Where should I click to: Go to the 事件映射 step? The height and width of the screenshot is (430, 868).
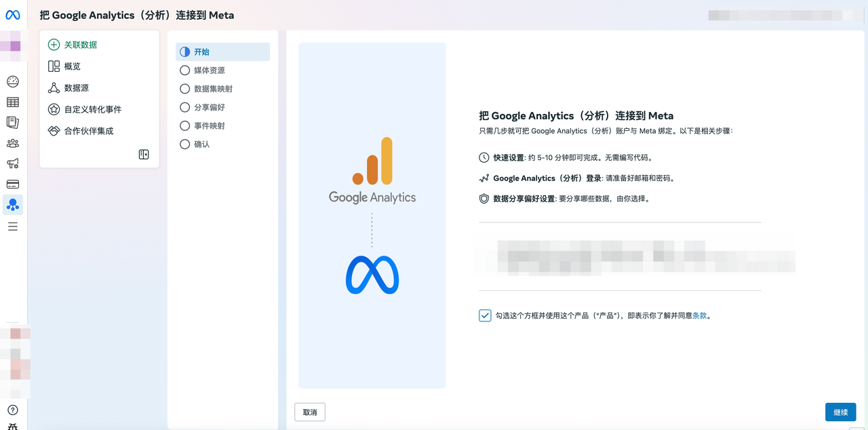tap(209, 125)
